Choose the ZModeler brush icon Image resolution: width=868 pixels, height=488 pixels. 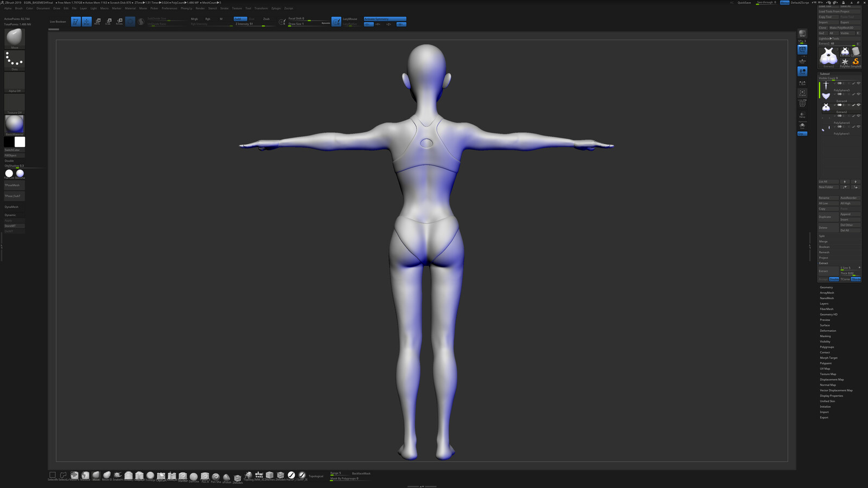coord(237,478)
